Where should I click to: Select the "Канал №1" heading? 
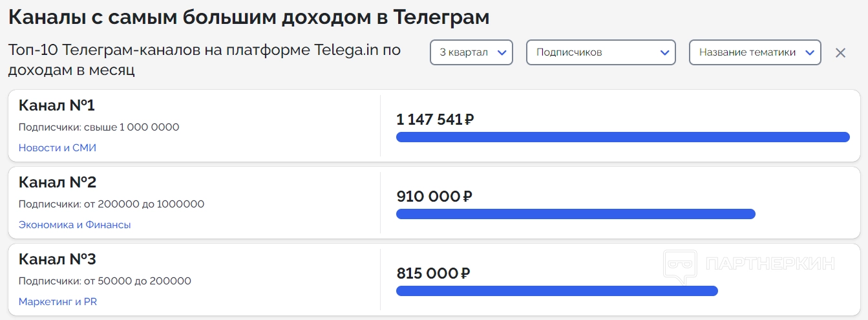click(57, 105)
